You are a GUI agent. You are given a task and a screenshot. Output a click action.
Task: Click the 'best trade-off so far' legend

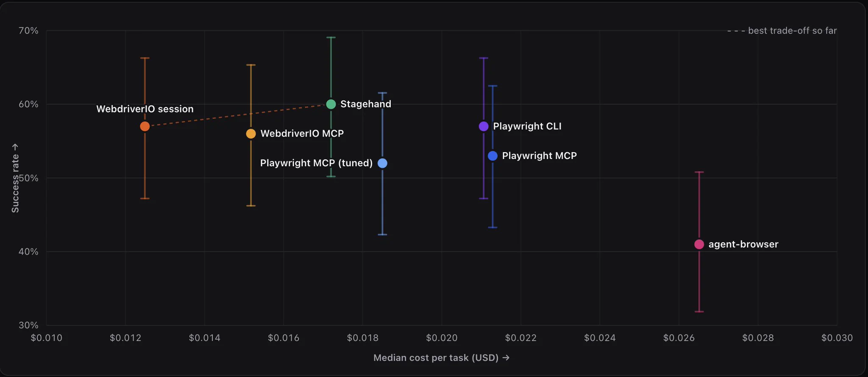tap(782, 31)
